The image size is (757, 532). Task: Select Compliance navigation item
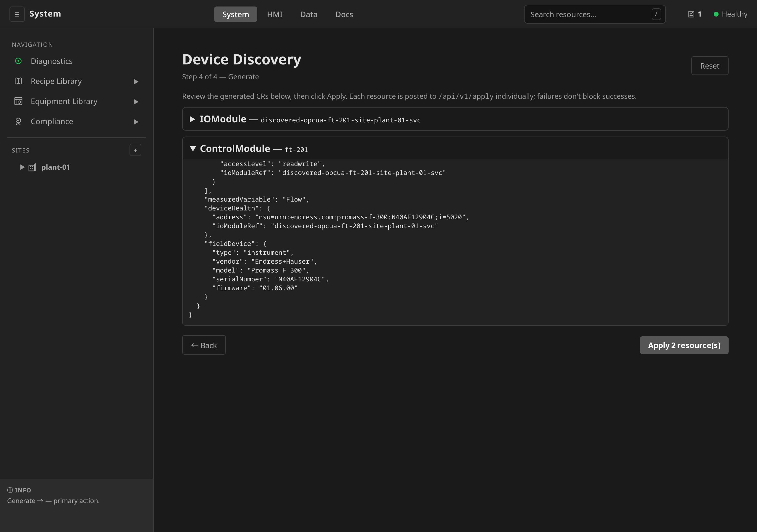[x=77, y=121]
